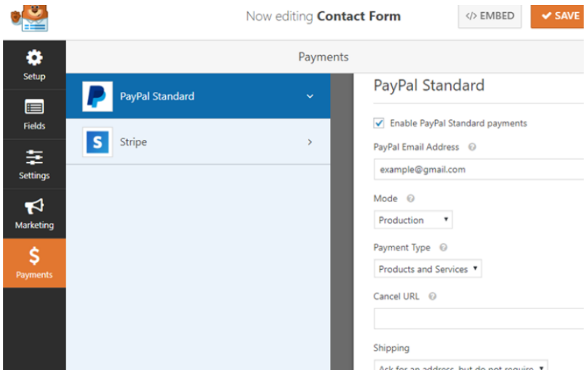The height and width of the screenshot is (377, 588).
Task: Click the PayPal Standard section heading
Action: (x=429, y=86)
